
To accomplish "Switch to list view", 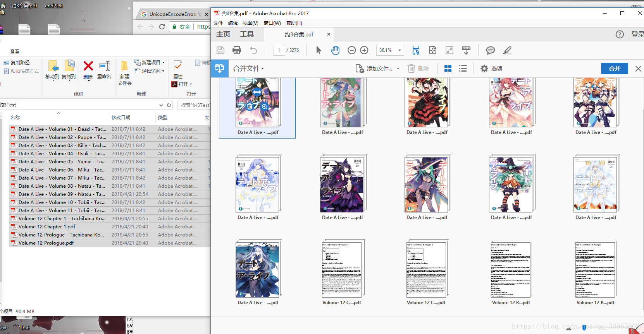I will pos(463,69).
